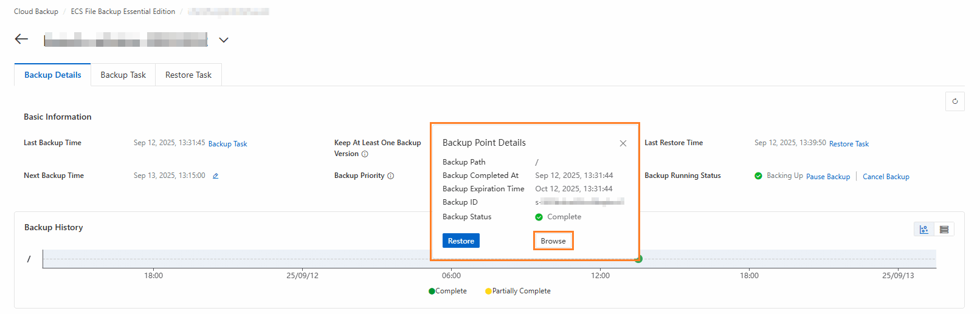Screen dimensions: 980x314
Task: Click the blue Restore button
Action: pos(461,241)
